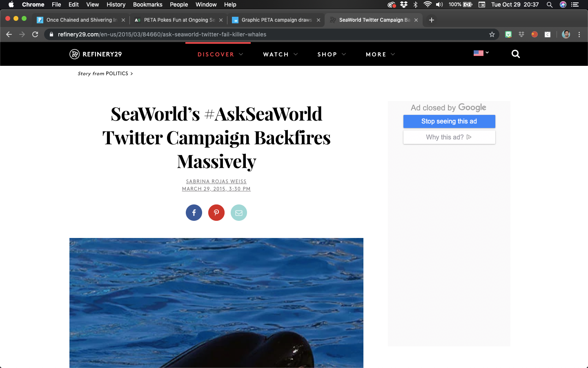Reload the current page
The width and height of the screenshot is (588, 368).
coord(35,34)
